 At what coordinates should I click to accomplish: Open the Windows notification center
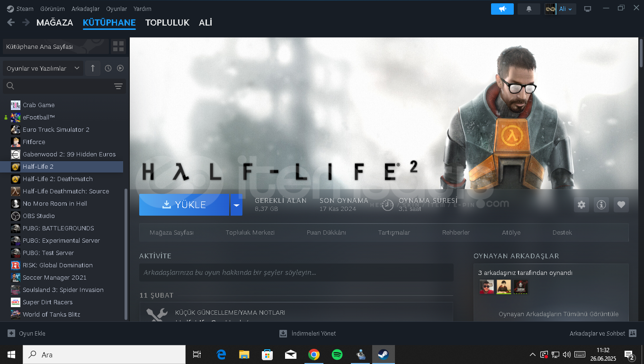(x=630, y=355)
